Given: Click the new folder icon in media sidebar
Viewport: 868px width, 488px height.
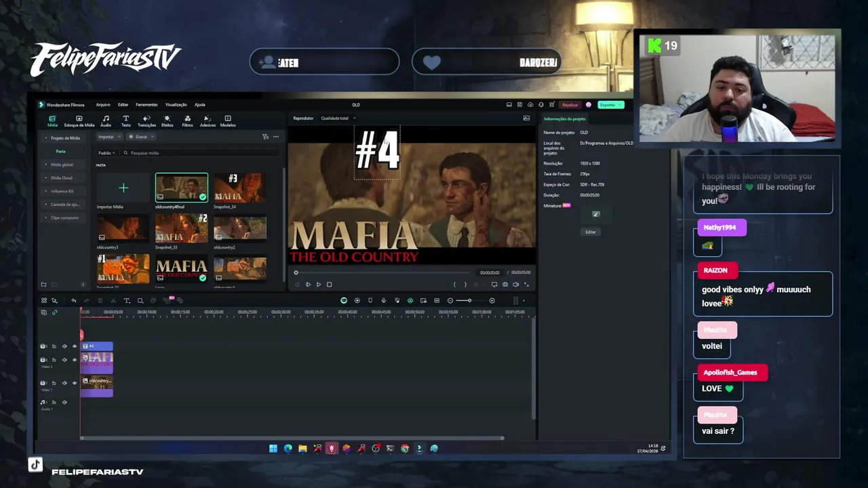Looking at the screenshot, I should click(x=43, y=285).
